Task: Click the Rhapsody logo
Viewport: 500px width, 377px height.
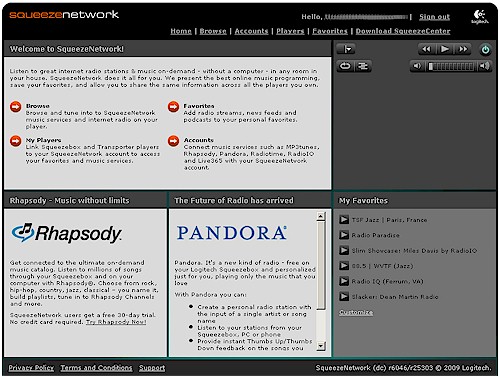Action: (67, 233)
